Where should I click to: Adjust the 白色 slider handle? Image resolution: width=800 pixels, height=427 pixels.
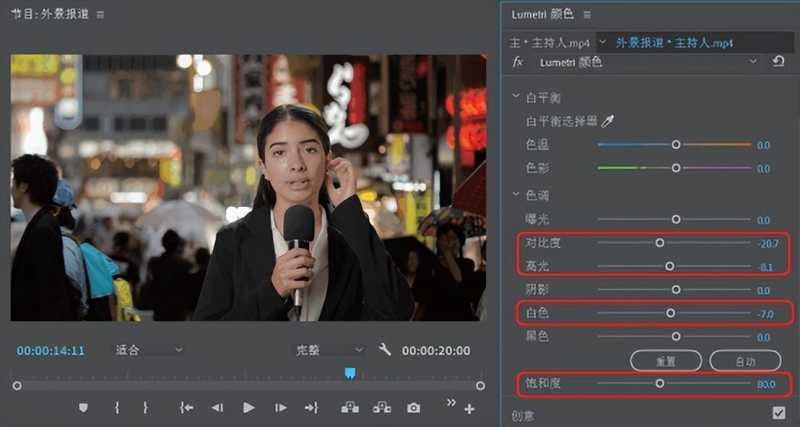click(x=670, y=313)
